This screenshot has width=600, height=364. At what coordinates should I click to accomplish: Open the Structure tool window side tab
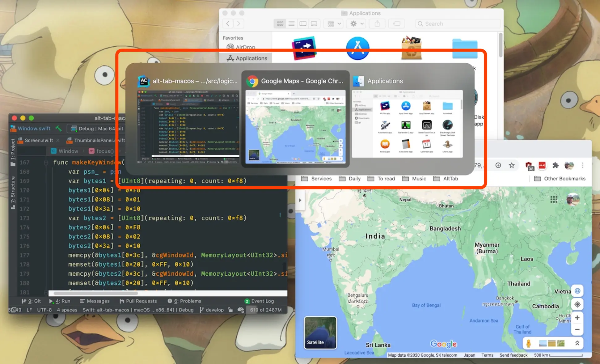[13, 193]
